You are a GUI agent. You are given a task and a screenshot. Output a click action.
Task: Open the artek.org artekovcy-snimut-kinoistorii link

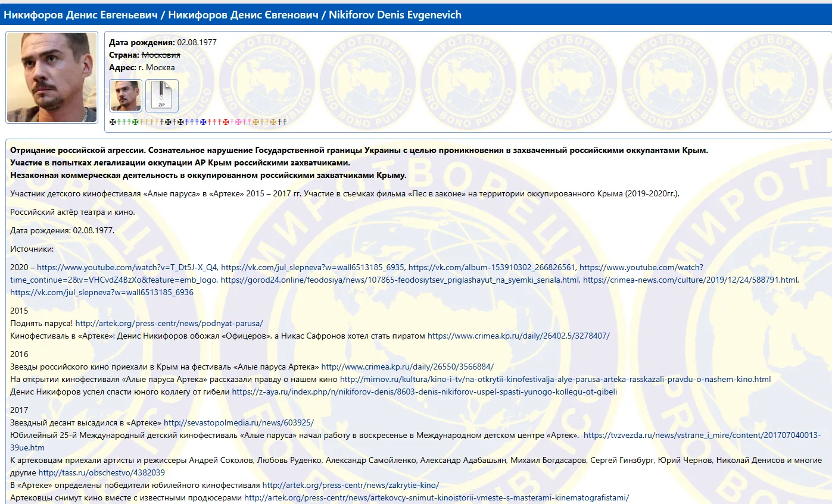437,497
